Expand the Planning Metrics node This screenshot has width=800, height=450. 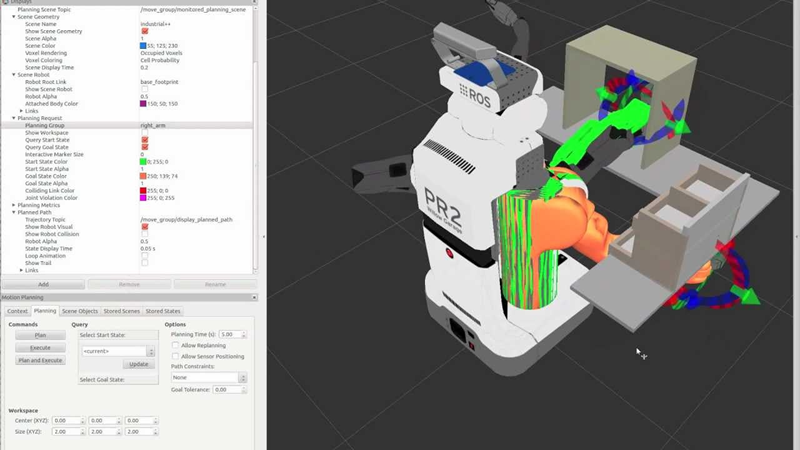pyautogui.click(x=14, y=205)
